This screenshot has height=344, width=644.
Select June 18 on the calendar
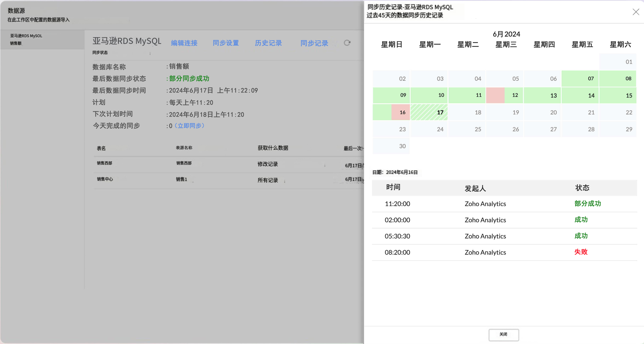coord(467,112)
